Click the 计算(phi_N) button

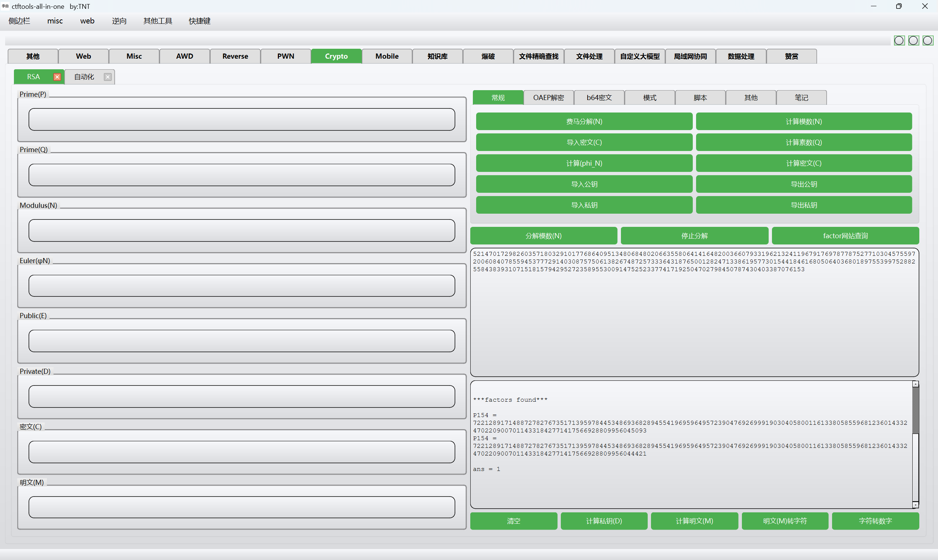click(584, 163)
